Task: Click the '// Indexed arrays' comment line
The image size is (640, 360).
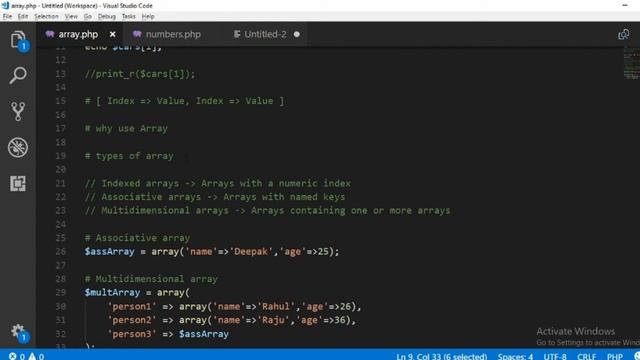Action: 218,183
